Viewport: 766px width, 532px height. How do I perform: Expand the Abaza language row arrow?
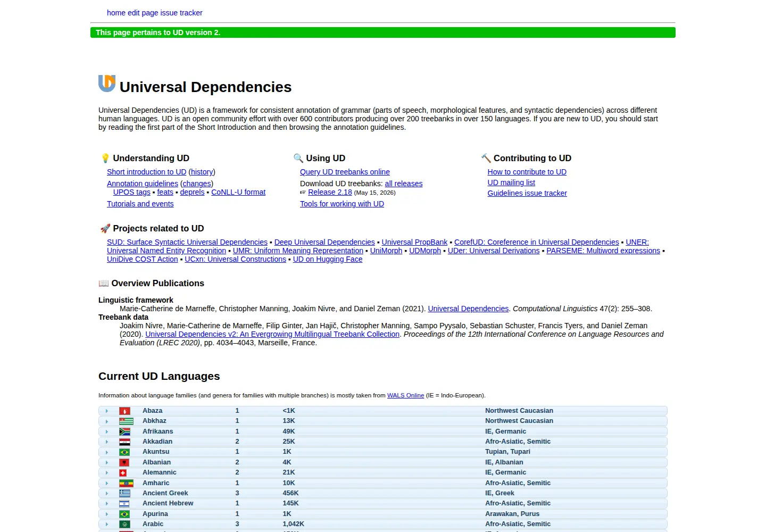(x=107, y=411)
